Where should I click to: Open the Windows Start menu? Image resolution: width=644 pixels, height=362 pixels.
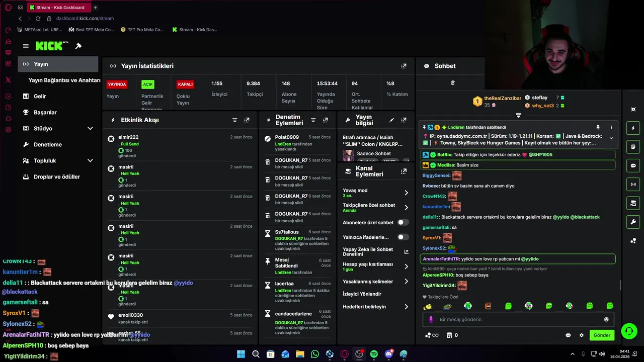click(241, 354)
